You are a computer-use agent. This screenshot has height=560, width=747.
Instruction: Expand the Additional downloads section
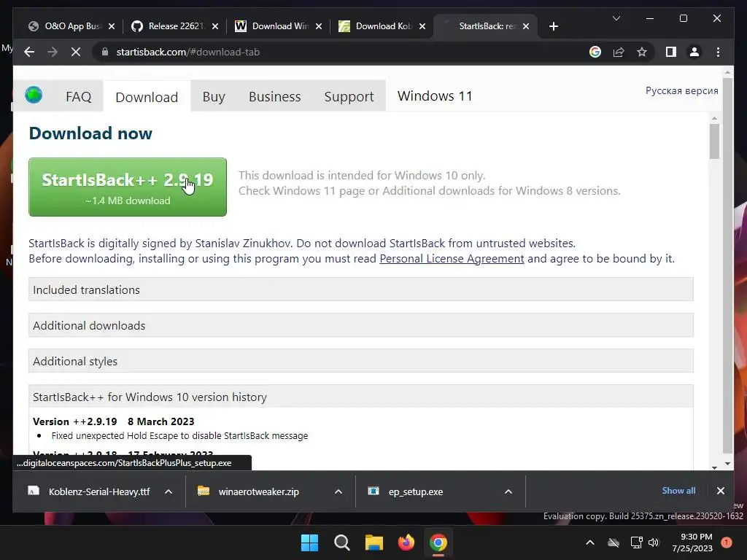[x=361, y=325]
